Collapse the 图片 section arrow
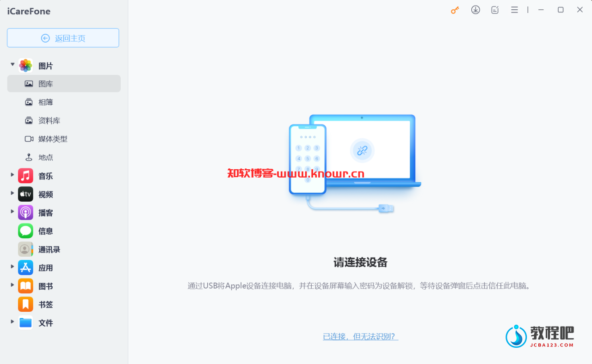 click(12, 64)
